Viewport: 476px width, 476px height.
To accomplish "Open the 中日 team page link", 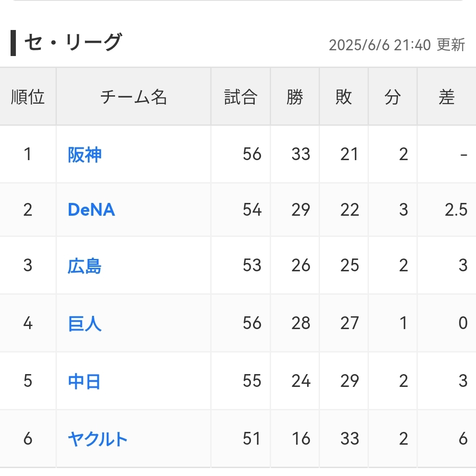I will tap(84, 381).
